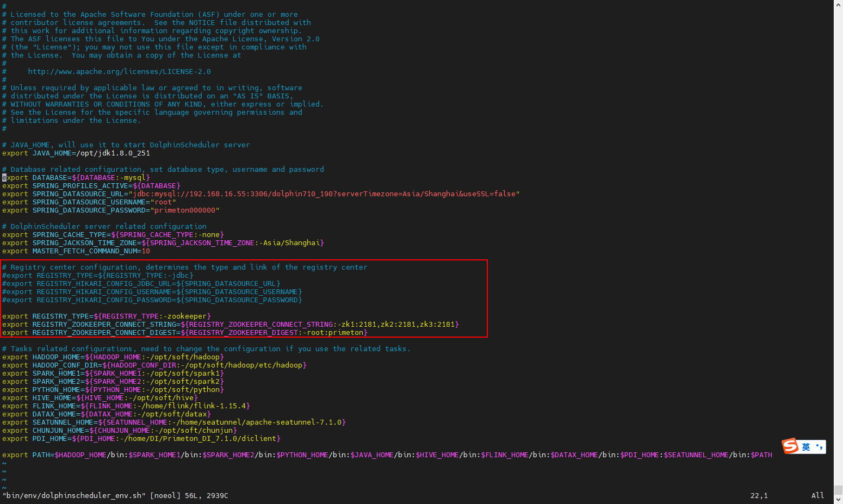Click the commented REGISTRY_TYPE jdbc line
The width and height of the screenshot is (843, 504).
coord(98,276)
